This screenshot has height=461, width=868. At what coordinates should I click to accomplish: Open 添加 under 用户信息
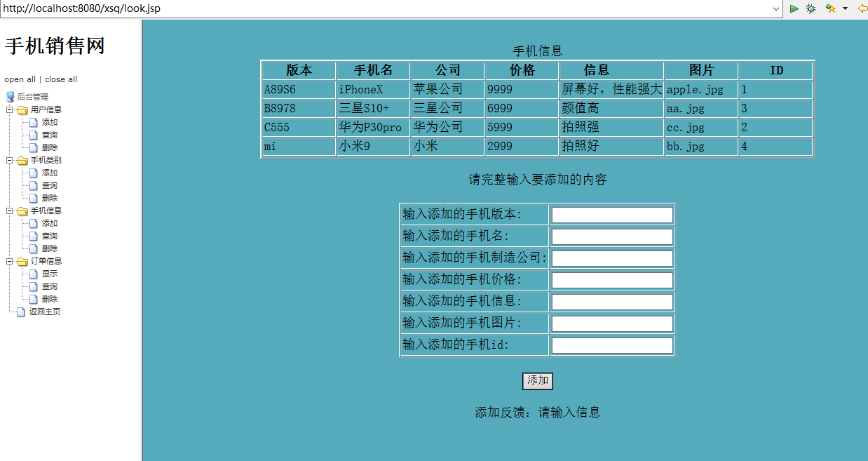click(x=50, y=122)
